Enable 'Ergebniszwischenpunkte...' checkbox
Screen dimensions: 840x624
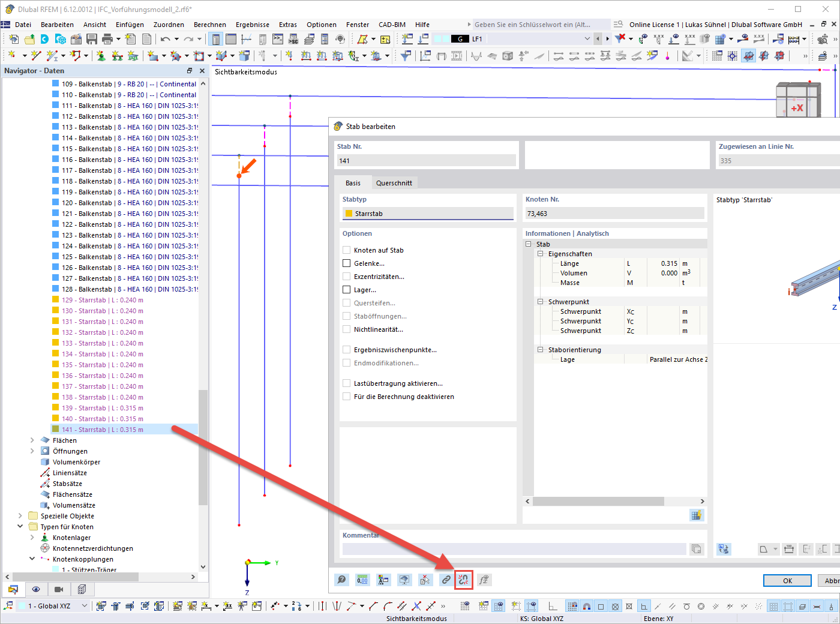346,350
